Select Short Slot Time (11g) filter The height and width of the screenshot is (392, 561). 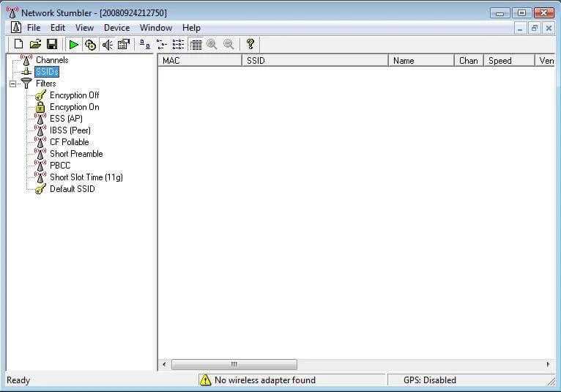[86, 177]
